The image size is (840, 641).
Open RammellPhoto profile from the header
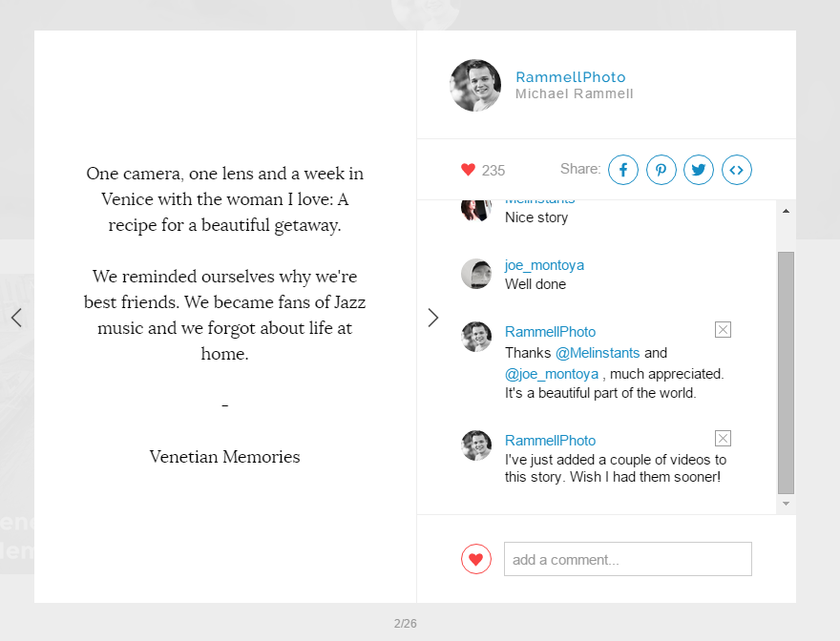[x=571, y=77]
